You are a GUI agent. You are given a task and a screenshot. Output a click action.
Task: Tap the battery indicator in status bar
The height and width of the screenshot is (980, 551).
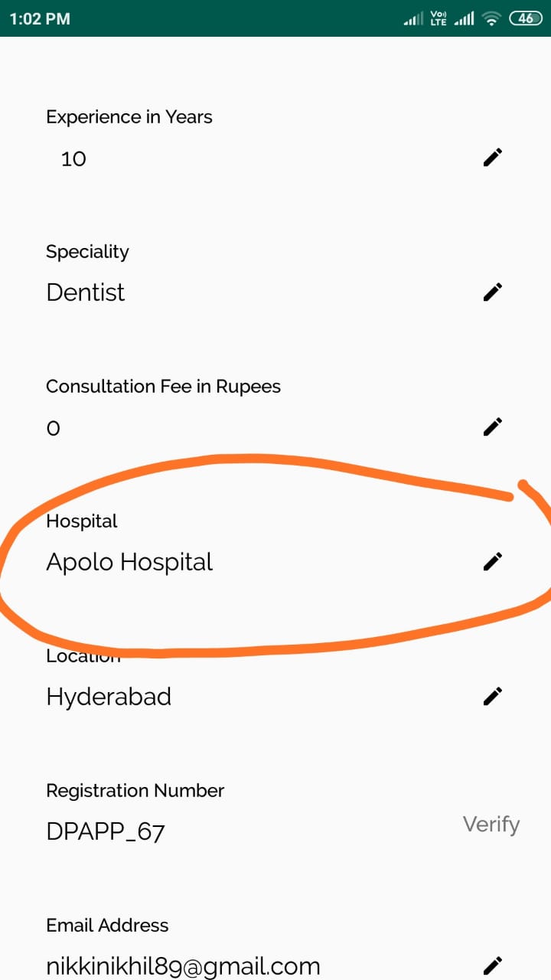tap(526, 18)
